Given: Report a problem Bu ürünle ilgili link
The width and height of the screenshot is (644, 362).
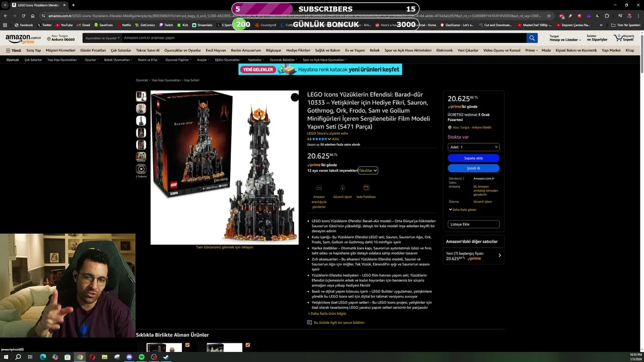Looking at the screenshot, I should (x=339, y=322).
